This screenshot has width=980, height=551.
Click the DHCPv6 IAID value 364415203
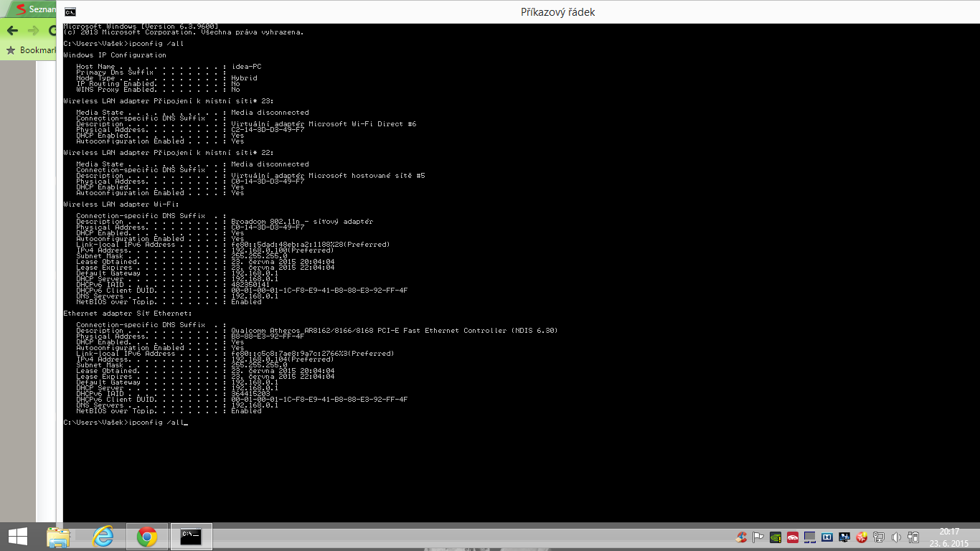coord(250,394)
